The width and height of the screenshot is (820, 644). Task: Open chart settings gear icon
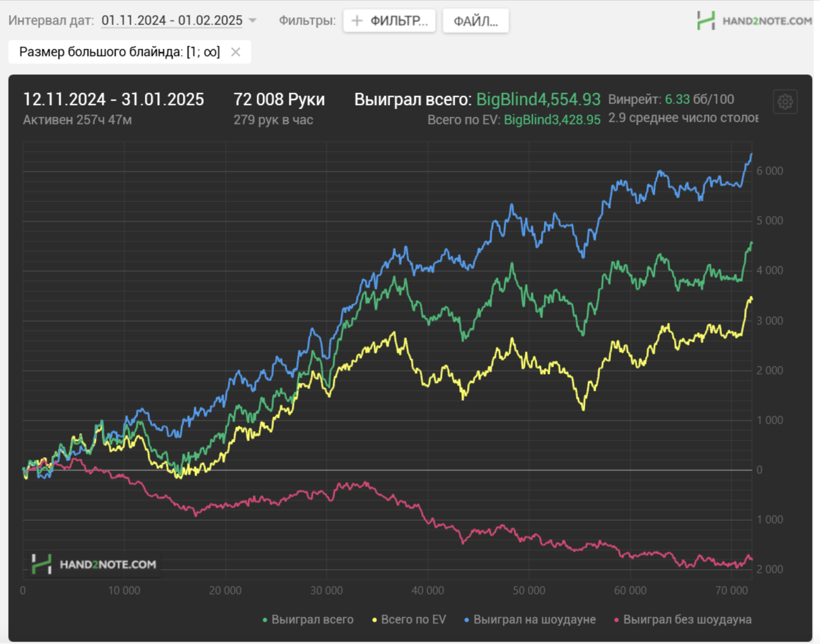point(785,102)
